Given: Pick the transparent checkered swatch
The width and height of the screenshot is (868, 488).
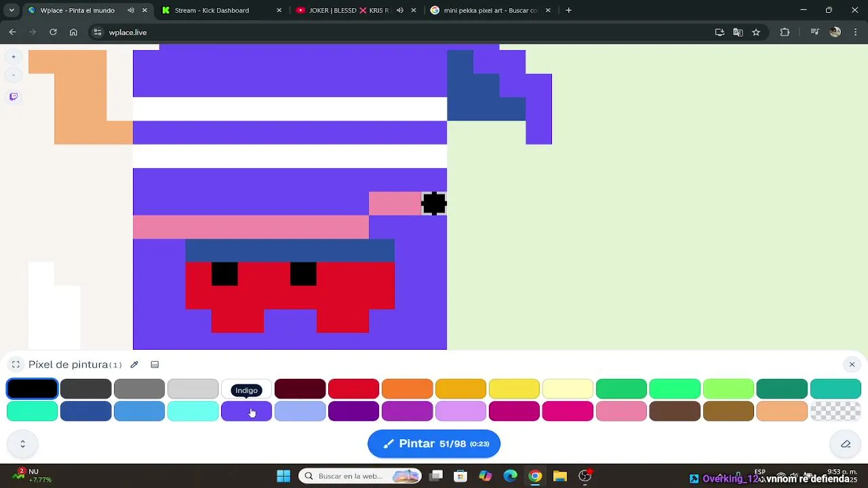Looking at the screenshot, I should [835, 411].
